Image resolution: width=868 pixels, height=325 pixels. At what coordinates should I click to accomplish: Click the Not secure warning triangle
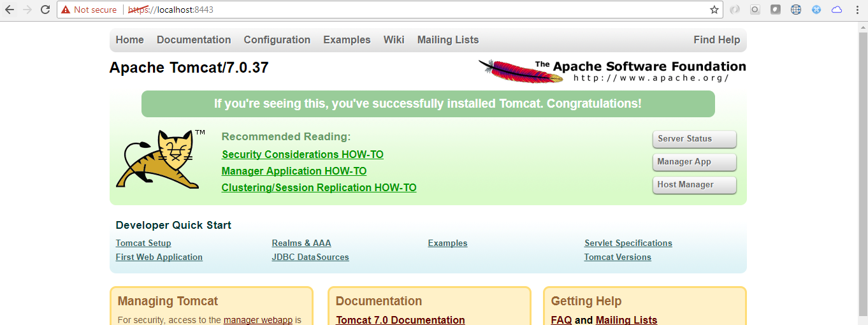click(x=66, y=10)
